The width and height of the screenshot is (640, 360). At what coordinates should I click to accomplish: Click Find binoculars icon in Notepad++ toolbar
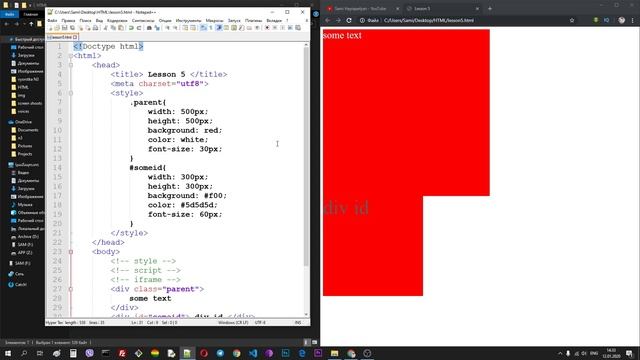pyautogui.click(x=149, y=28)
